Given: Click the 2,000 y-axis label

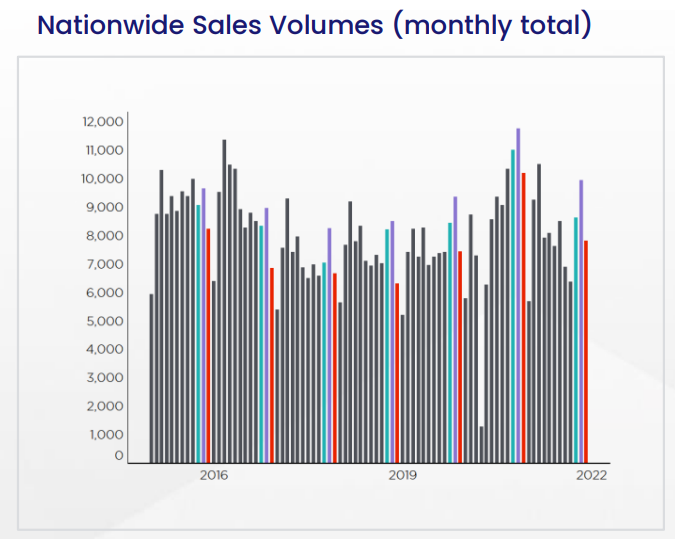Looking at the screenshot, I should [x=105, y=406].
